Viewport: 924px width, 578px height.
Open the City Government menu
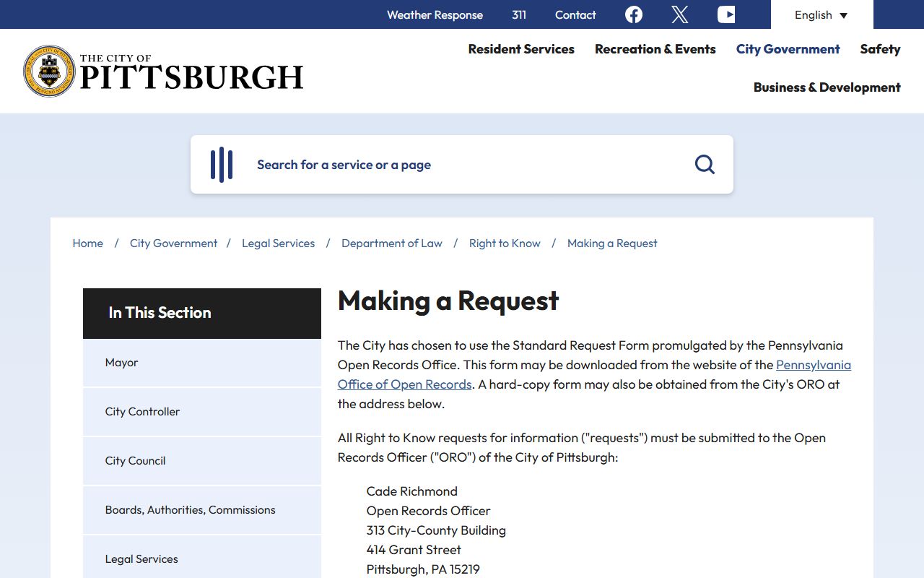click(x=788, y=49)
